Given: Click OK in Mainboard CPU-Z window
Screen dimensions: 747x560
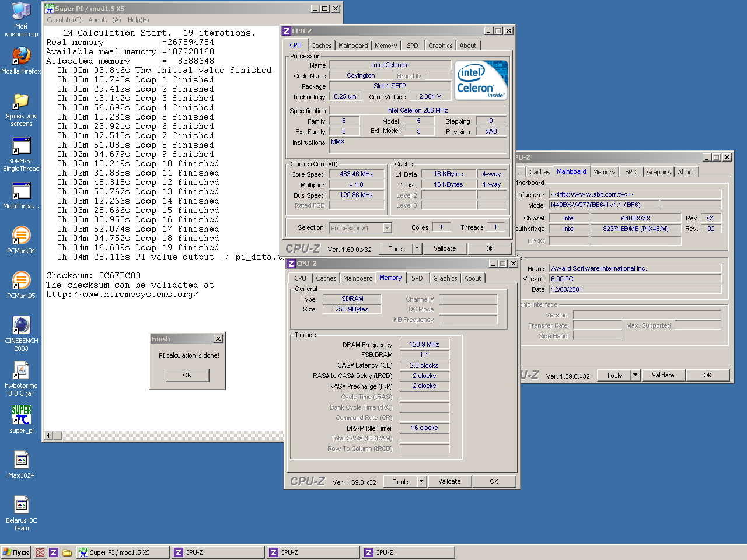Looking at the screenshot, I should tap(707, 375).
